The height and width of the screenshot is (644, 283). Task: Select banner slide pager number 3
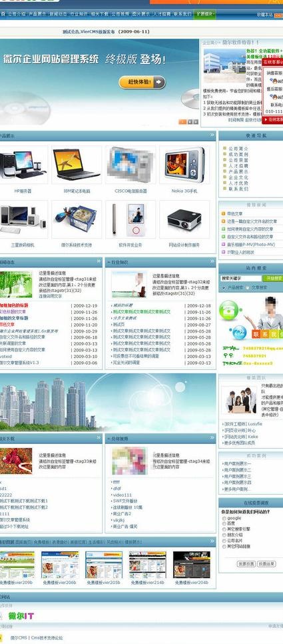(196, 121)
